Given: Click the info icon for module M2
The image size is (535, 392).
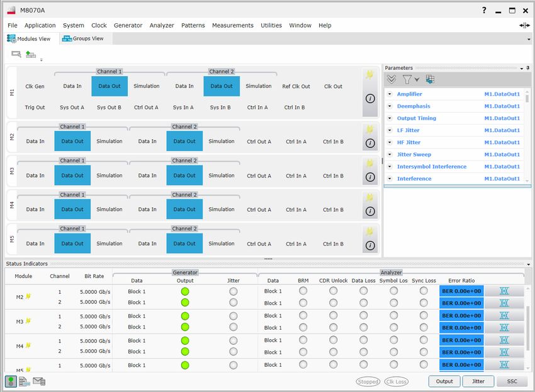Looking at the screenshot, I should [370, 143].
